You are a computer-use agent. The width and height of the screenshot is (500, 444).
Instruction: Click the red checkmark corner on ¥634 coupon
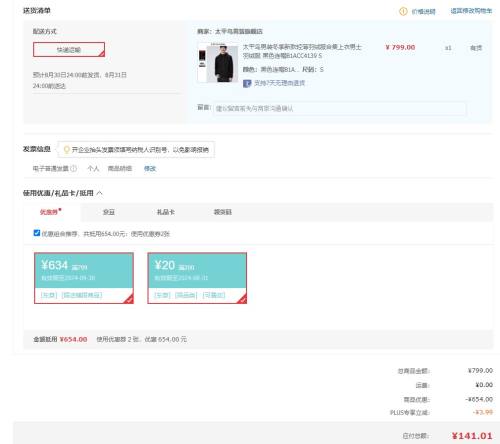click(129, 299)
